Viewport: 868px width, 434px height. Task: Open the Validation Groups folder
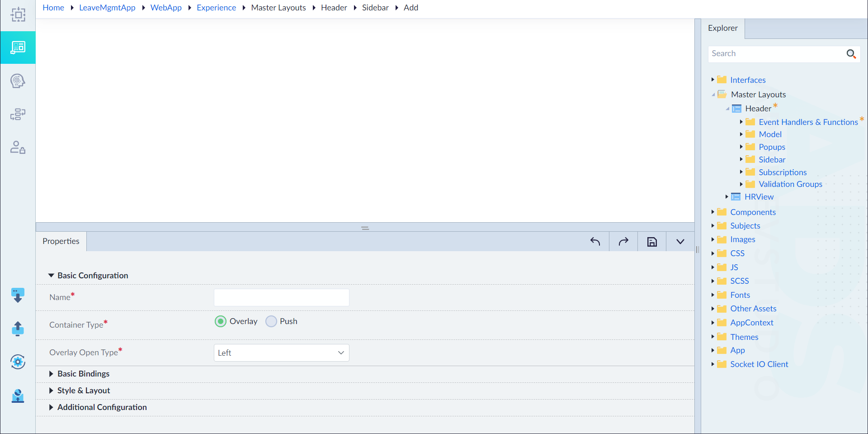(790, 184)
